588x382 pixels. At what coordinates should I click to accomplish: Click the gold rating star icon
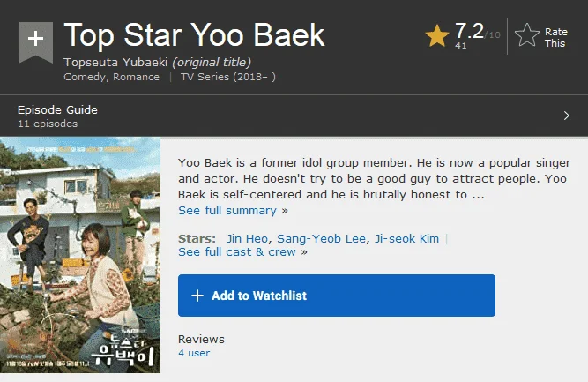click(x=437, y=36)
